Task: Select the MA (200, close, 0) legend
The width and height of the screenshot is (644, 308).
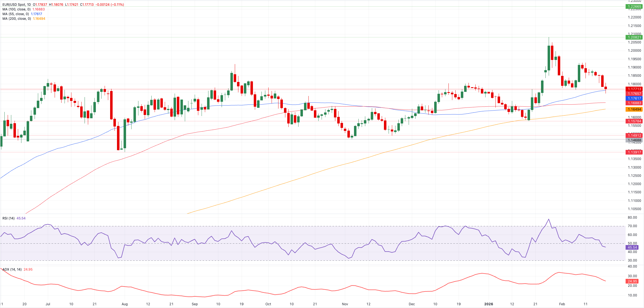Action: tap(16, 19)
